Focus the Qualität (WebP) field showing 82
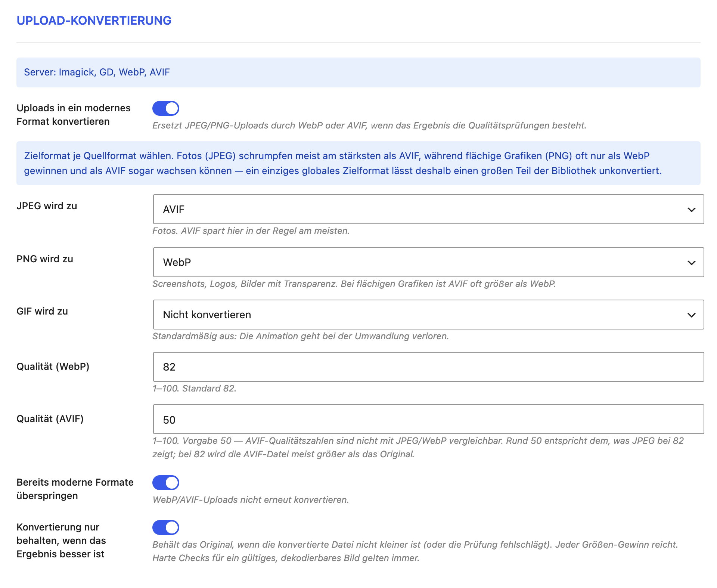Viewport: 717px width, 588px height. pyautogui.click(x=428, y=367)
